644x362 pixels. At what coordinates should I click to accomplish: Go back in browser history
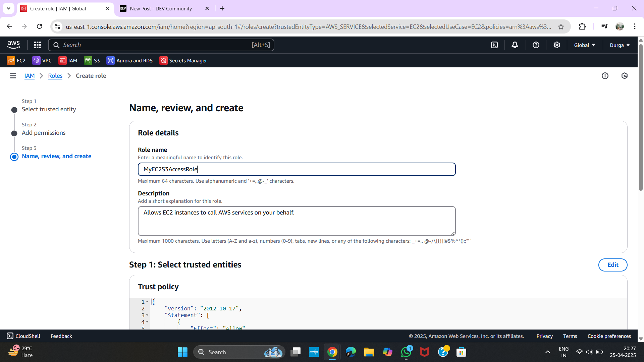[9, 26]
